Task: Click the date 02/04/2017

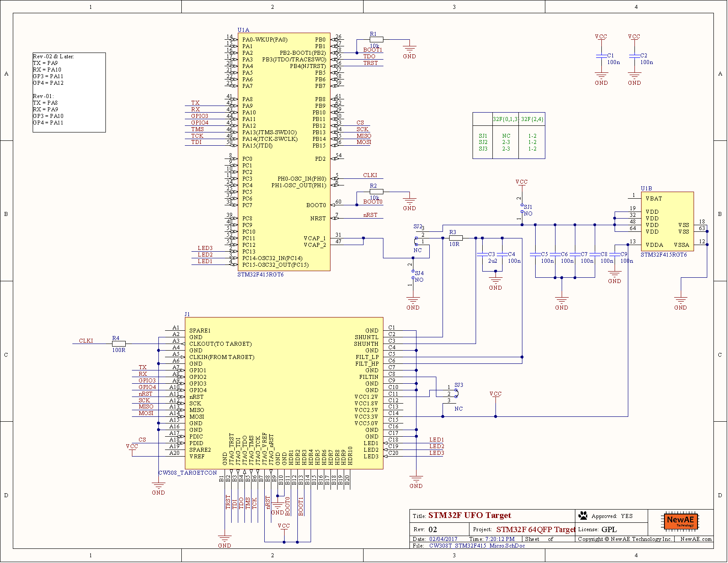Action: point(443,539)
